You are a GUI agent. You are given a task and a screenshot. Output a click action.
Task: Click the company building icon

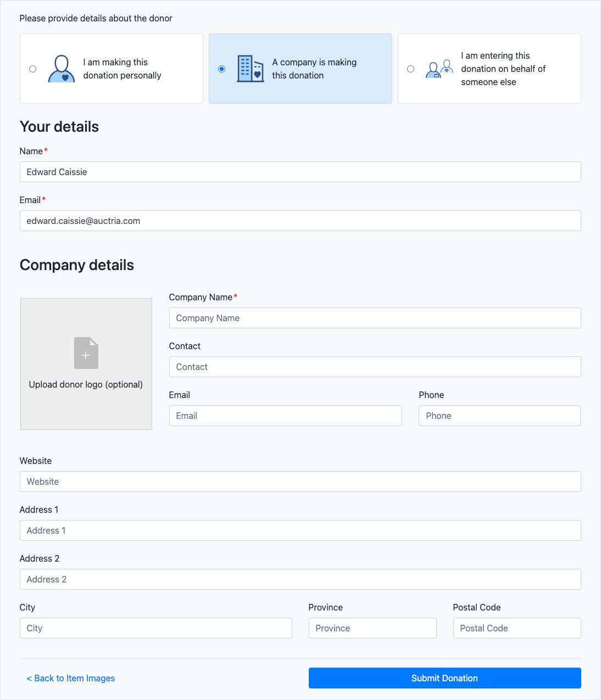(251, 69)
